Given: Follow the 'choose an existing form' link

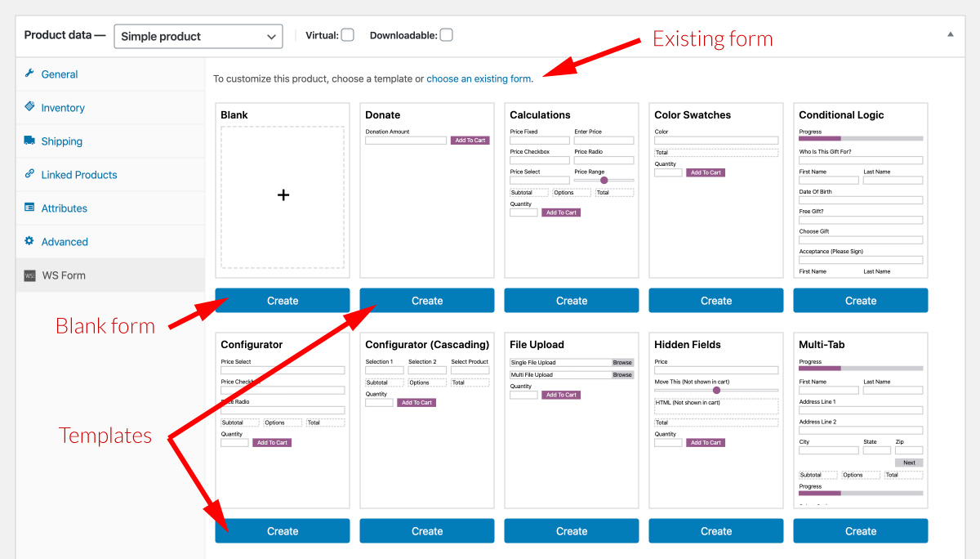Looking at the screenshot, I should click(x=479, y=78).
